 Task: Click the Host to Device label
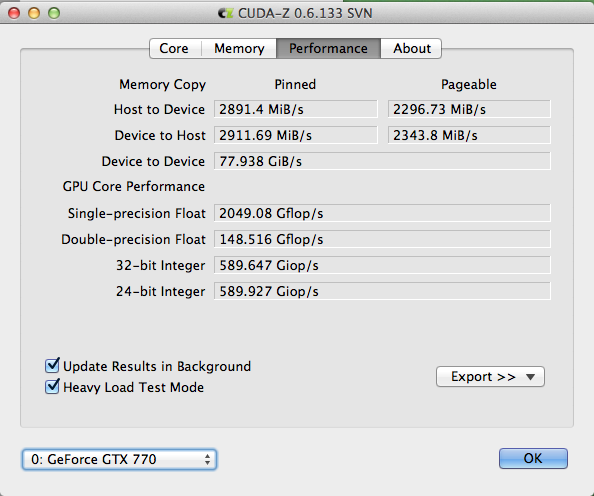click(x=159, y=110)
